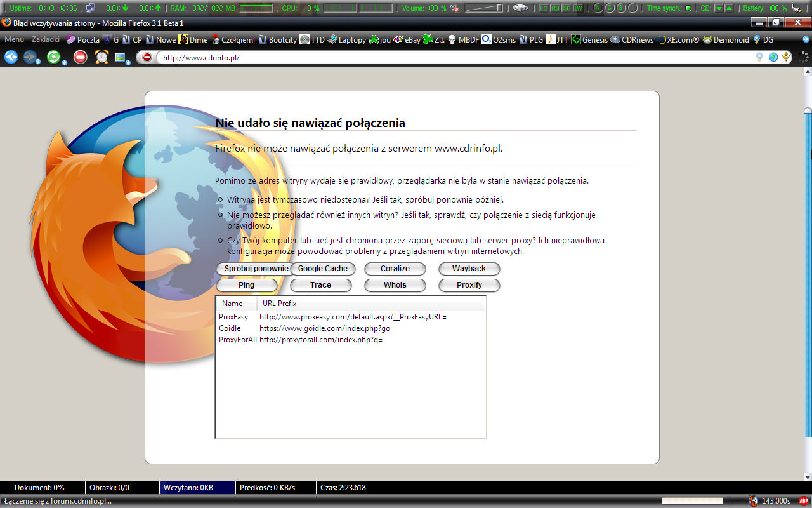Open the Demonoid bookmark

[x=726, y=39]
